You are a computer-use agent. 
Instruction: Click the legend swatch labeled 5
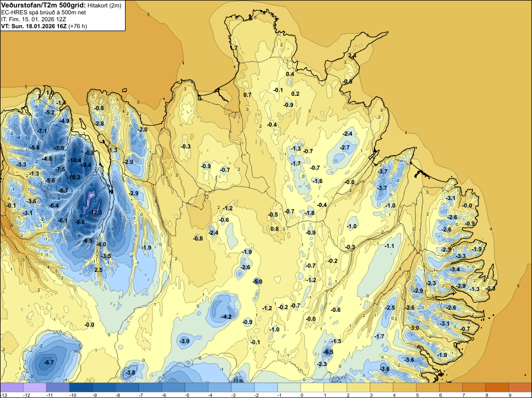(x=428, y=387)
